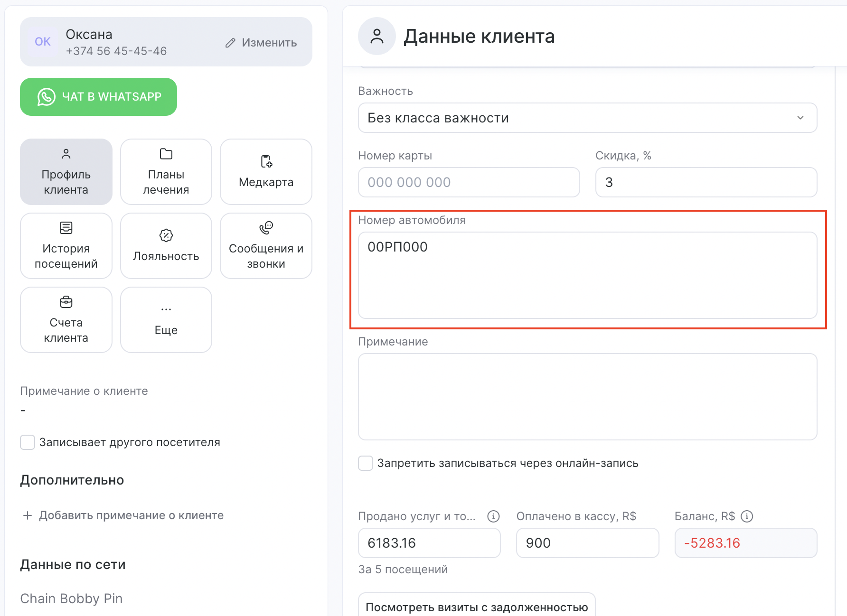The image size is (847, 616).
Task: Click the client avatar icon in header
Action: [377, 36]
